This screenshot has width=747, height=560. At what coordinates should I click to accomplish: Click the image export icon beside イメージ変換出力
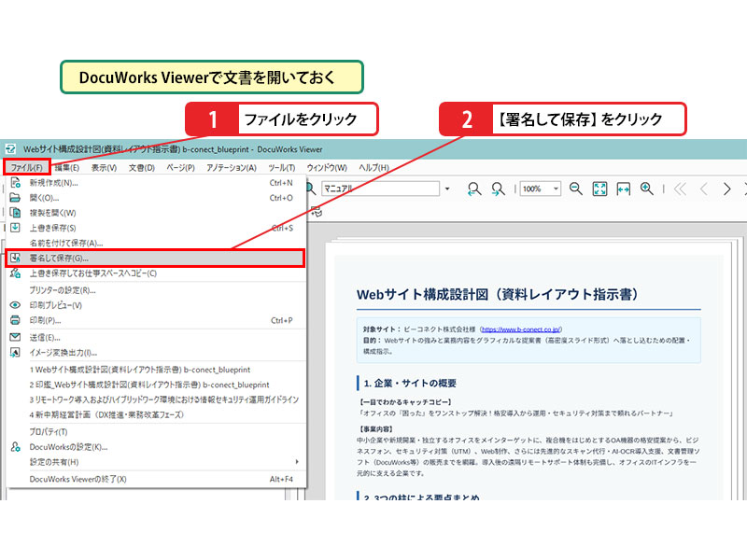pyautogui.click(x=15, y=353)
